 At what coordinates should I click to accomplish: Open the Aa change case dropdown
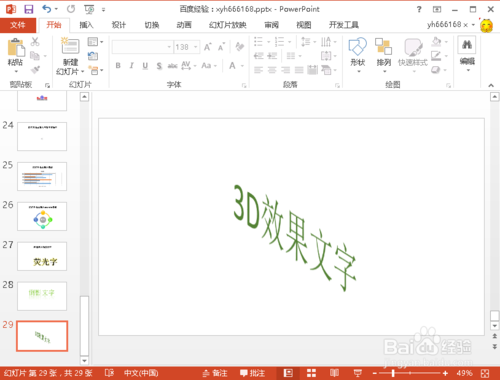point(209,66)
